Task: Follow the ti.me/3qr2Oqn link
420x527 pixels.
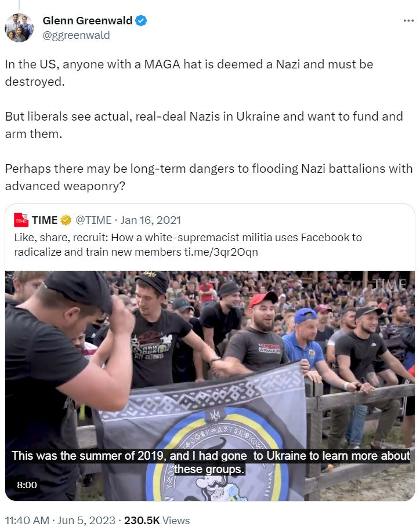Action: [x=221, y=252]
